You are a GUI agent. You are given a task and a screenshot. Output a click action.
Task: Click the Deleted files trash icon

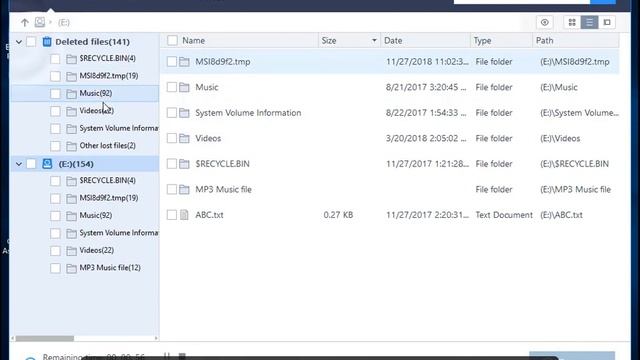pos(47,42)
